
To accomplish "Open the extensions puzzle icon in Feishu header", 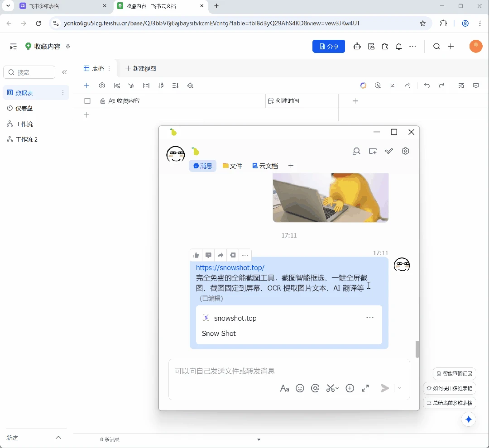I will coord(385,47).
